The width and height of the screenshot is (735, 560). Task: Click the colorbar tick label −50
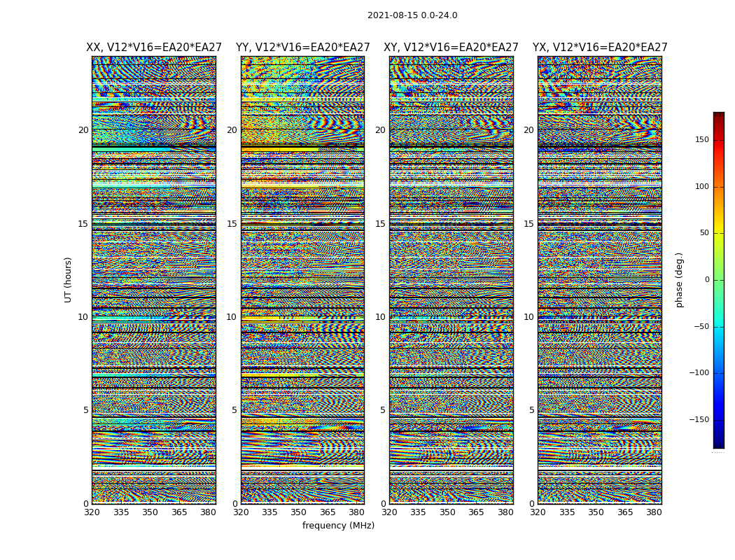[x=701, y=327]
